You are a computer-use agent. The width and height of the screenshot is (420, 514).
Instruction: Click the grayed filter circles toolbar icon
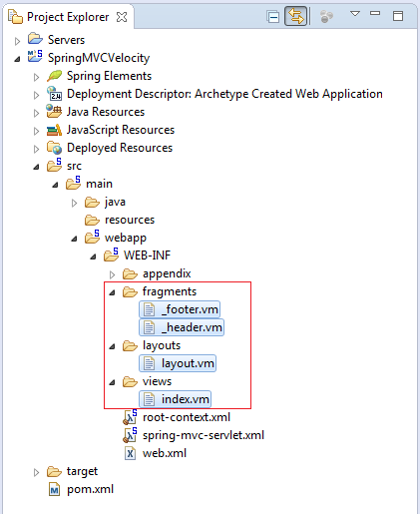tap(326, 16)
